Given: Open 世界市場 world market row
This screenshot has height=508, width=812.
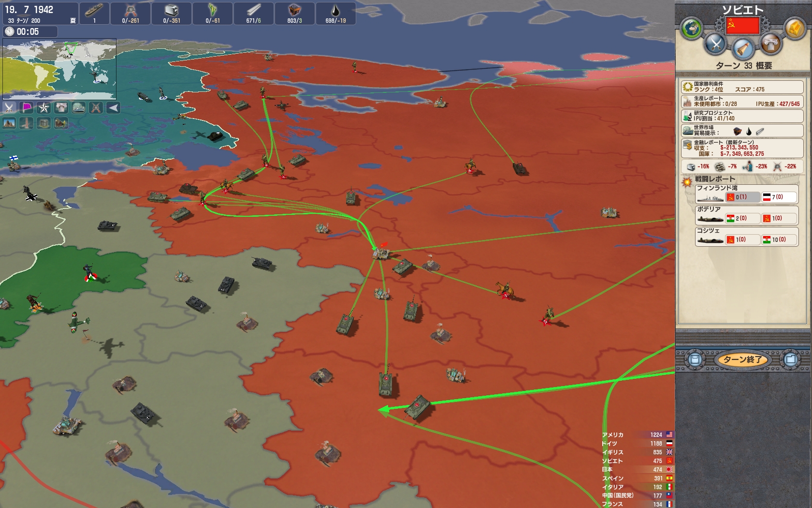Looking at the screenshot, I should coord(742,130).
